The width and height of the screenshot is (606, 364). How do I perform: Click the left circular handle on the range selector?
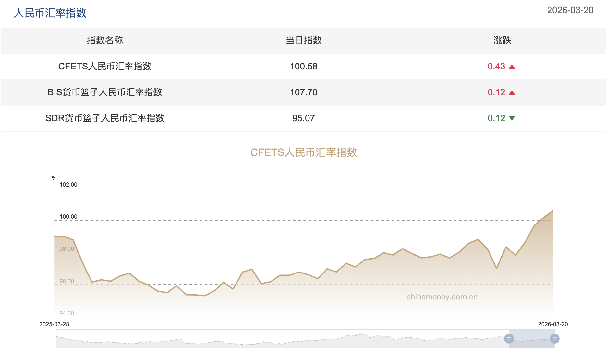(509, 339)
